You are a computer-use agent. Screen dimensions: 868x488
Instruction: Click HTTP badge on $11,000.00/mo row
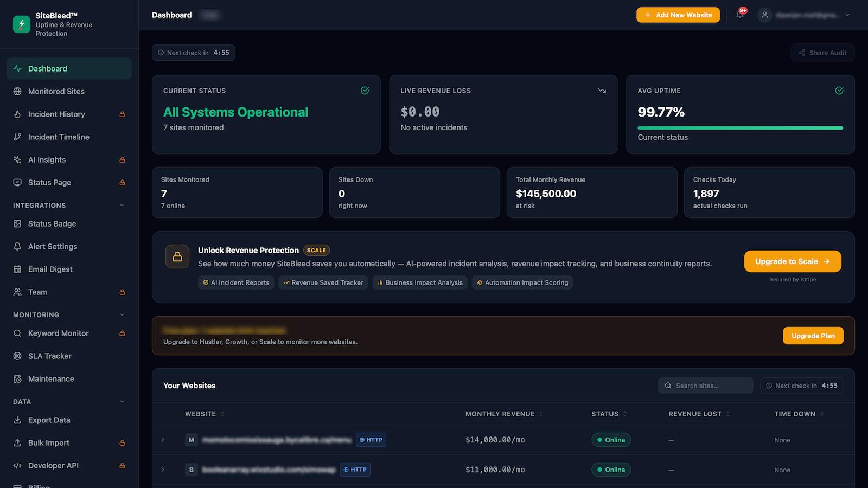(355, 470)
